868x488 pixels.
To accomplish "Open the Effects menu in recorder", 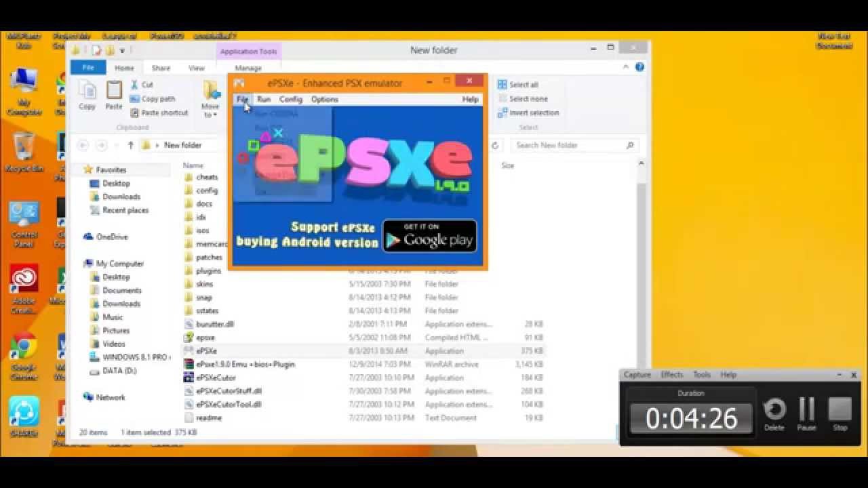I will click(672, 375).
